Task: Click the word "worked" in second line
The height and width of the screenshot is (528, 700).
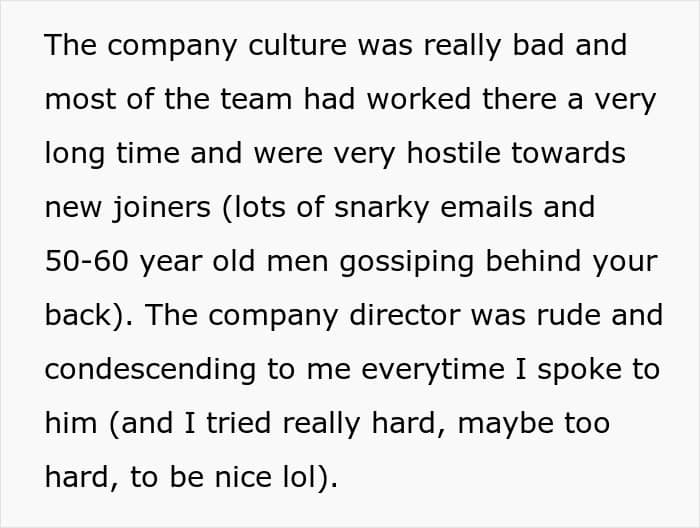Action: 419,99
